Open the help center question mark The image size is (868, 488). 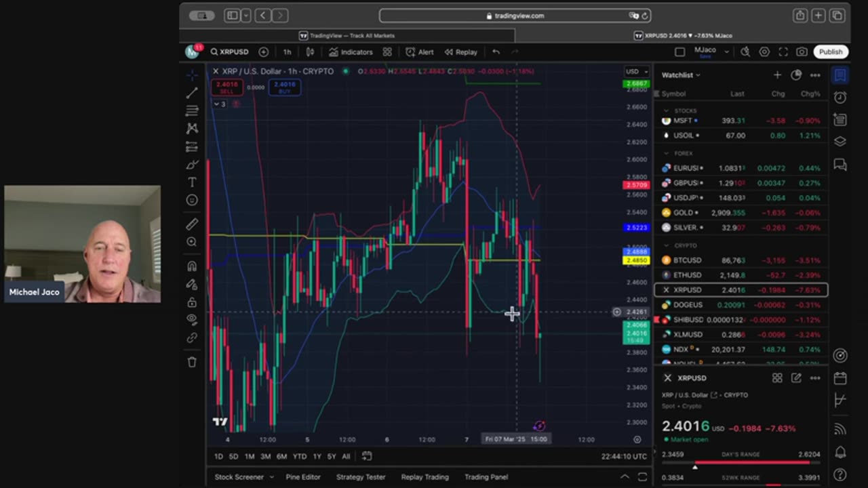tap(840, 474)
